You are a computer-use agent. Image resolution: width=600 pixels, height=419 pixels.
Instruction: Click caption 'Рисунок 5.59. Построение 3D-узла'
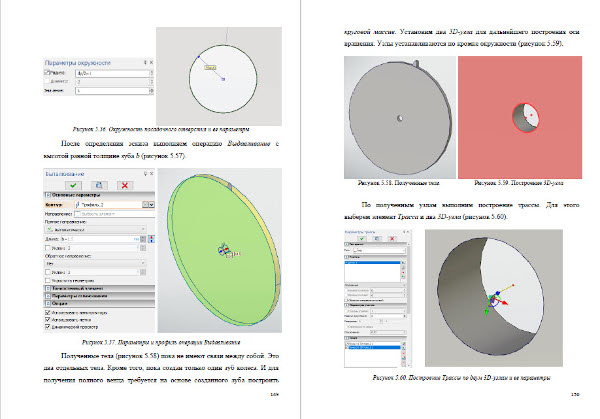[x=518, y=183]
